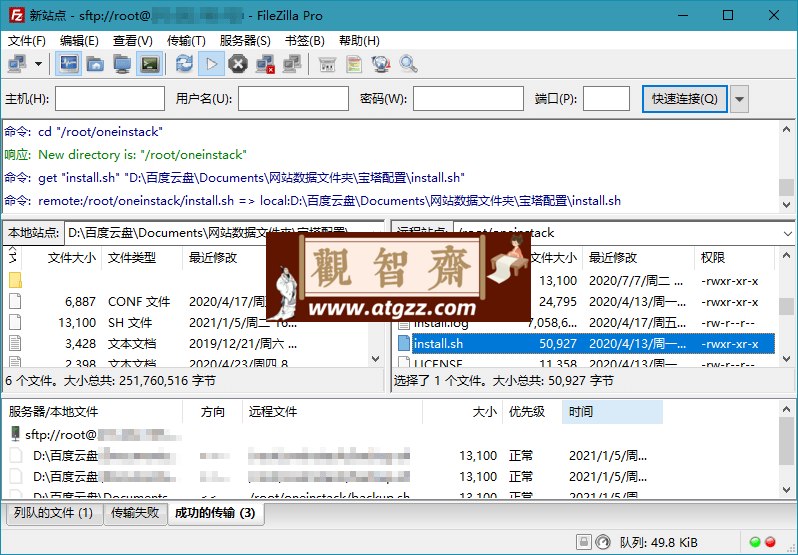Open the 编辑(E) menu
Screen dimensions: 798x555
coord(79,41)
